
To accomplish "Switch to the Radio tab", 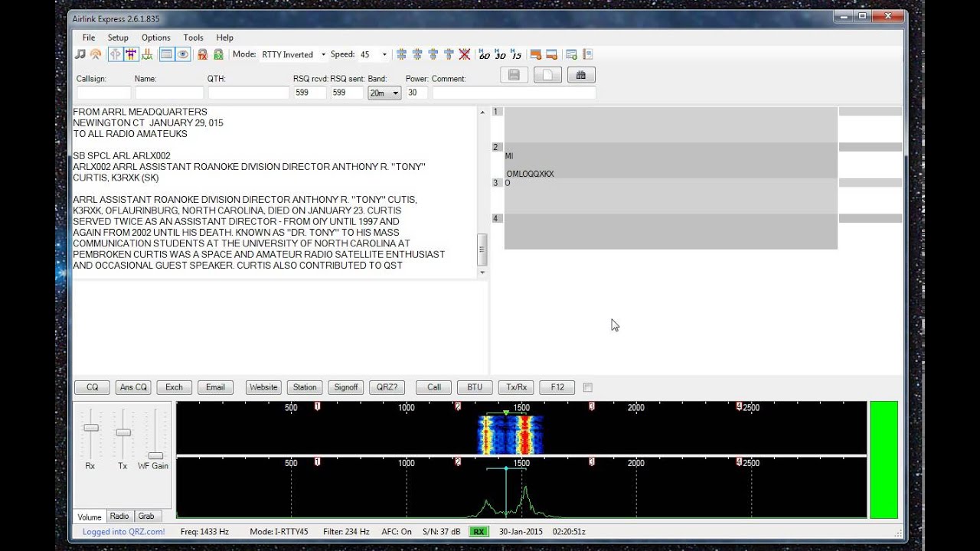I will [119, 516].
